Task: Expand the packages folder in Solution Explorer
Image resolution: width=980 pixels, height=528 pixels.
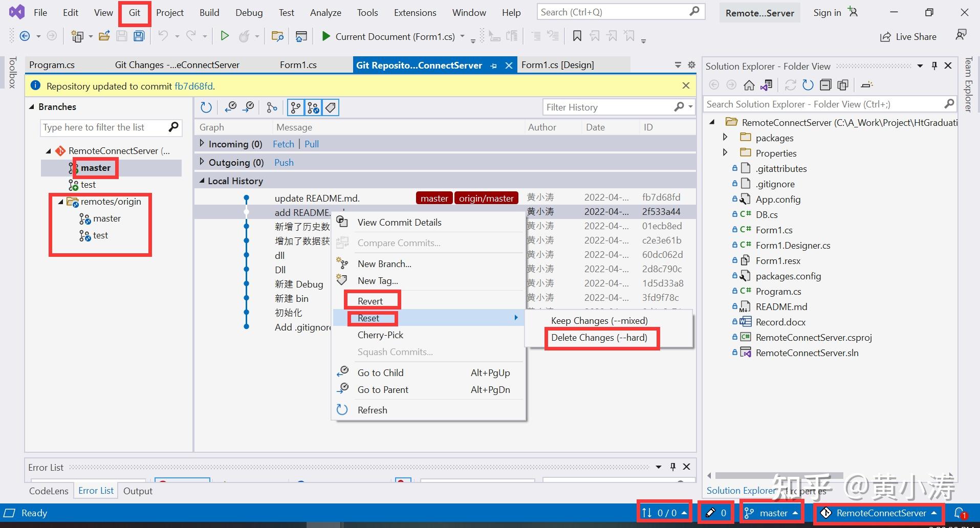Action: point(725,137)
